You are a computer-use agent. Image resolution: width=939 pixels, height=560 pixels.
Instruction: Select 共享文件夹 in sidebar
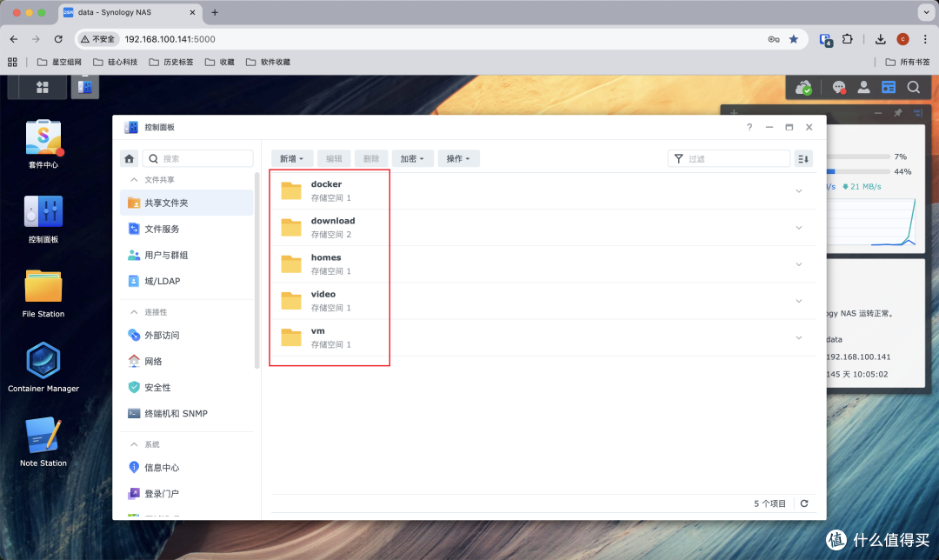(x=187, y=203)
